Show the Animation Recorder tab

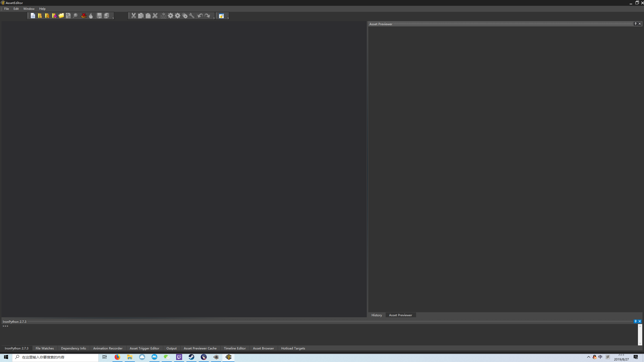pyautogui.click(x=108, y=348)
